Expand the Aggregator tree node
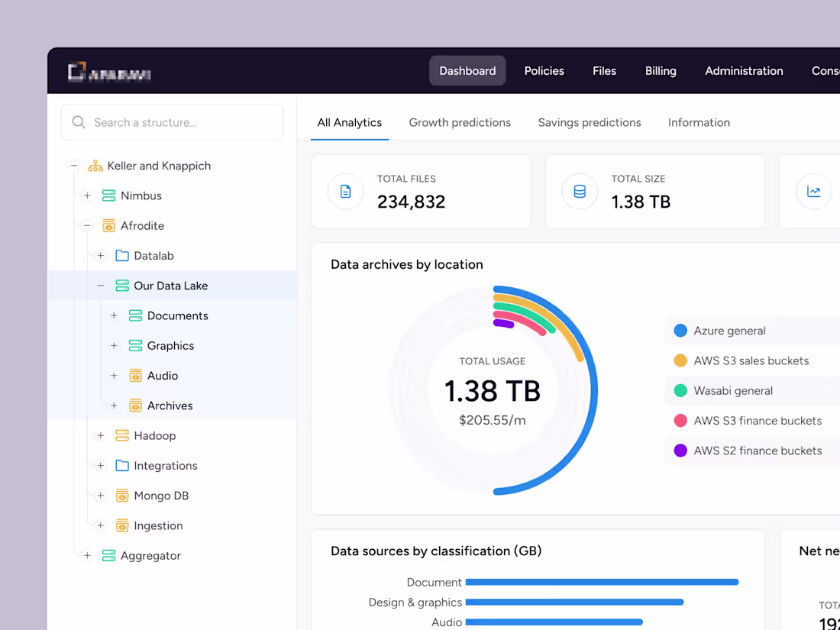 coord(87,555)
